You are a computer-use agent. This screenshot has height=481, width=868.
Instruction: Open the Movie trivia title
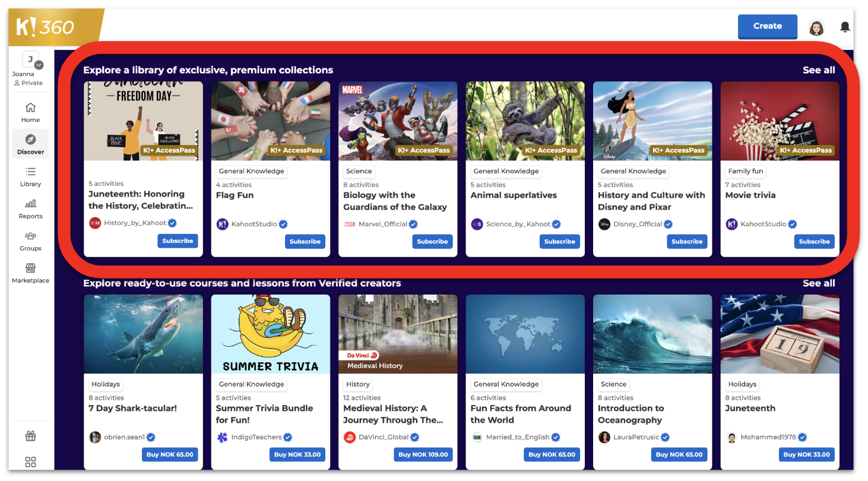(x=750, y=195)
